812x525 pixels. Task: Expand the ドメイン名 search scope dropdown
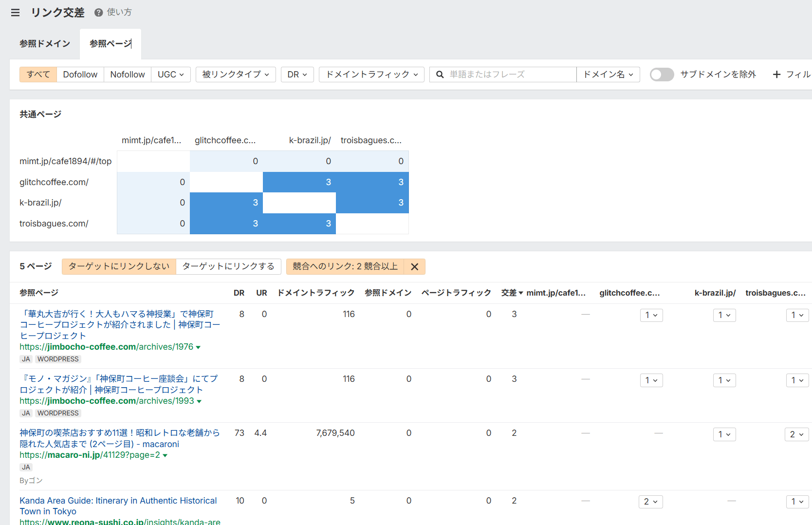(x=608, y=75)
